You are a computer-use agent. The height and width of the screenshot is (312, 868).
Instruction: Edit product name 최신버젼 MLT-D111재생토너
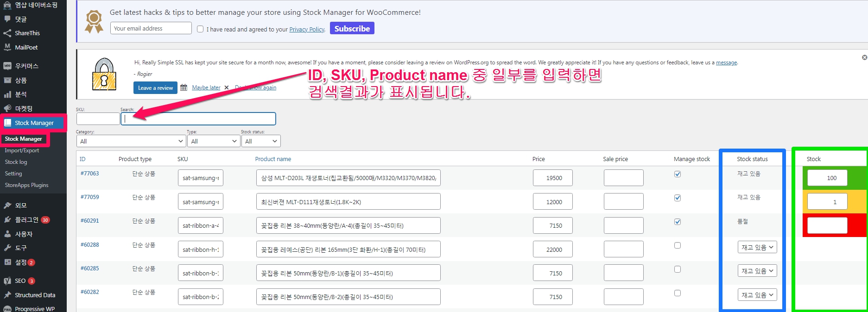[x=348, y=202]
